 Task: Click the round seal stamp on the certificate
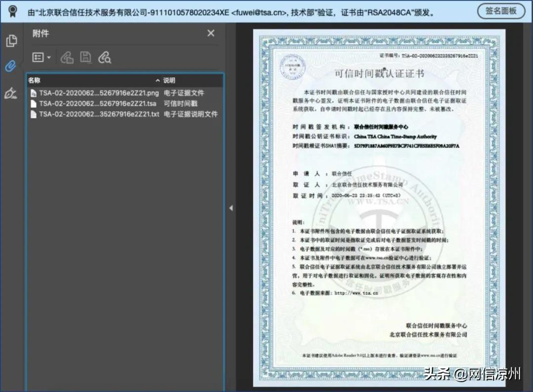(x=292, y=67)
